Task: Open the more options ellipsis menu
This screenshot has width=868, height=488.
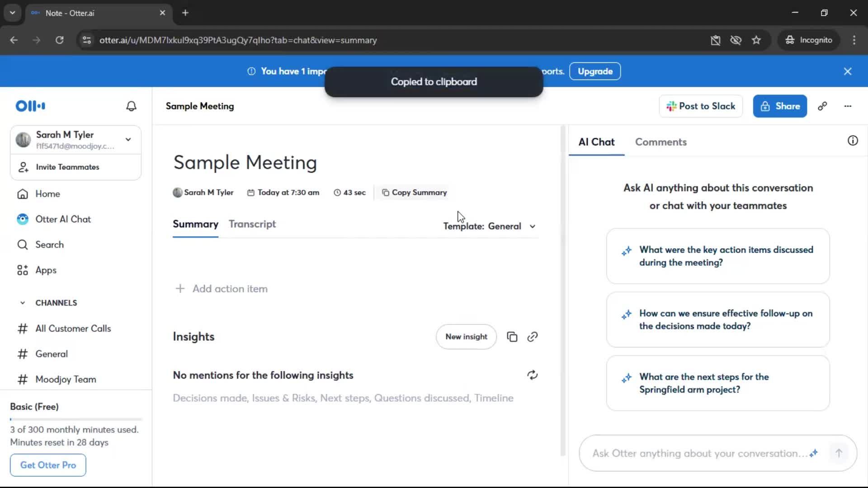Action: coord(848,106)
